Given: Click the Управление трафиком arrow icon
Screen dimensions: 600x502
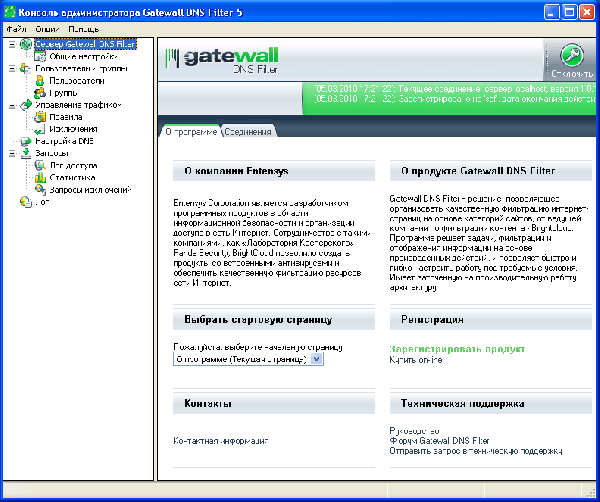Looking at the screenshot, I should [26, 105].
